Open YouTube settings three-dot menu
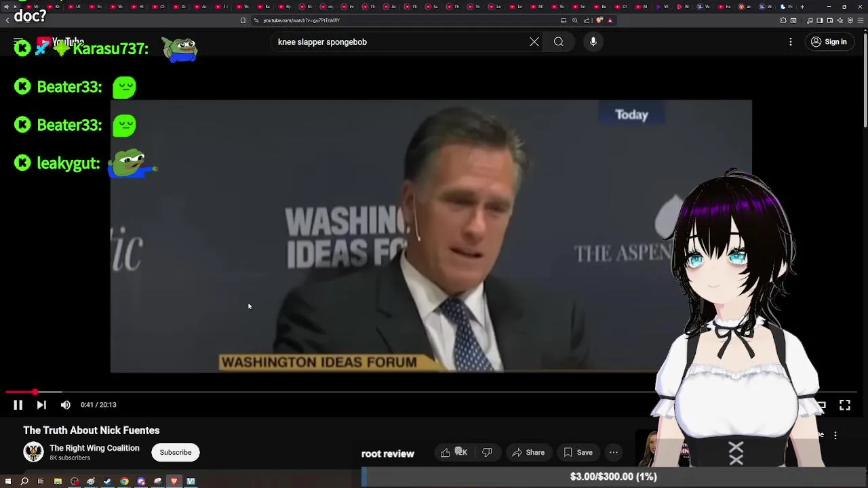Image resolution: width=868 pixels, height=488 pixels. [791, 42]
